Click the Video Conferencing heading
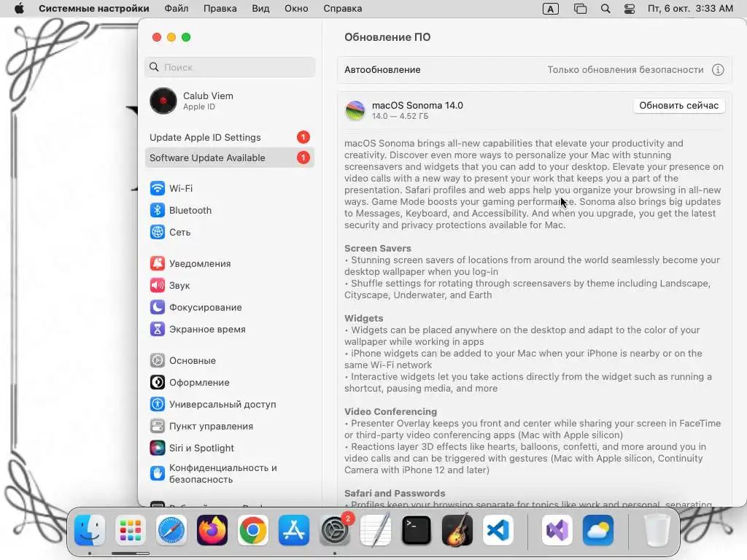Screen dimensions: 747x560 click(391, 411)
